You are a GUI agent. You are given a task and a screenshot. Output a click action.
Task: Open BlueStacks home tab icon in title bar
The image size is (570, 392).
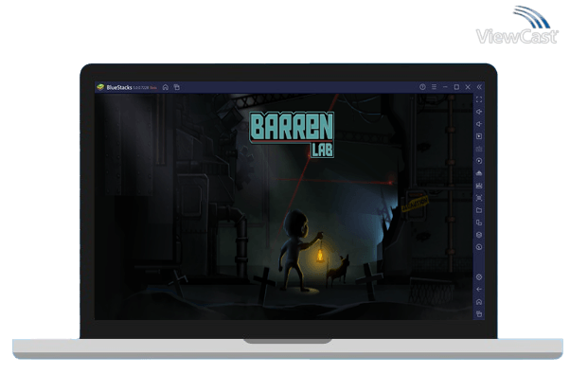[x=166, y=87]
